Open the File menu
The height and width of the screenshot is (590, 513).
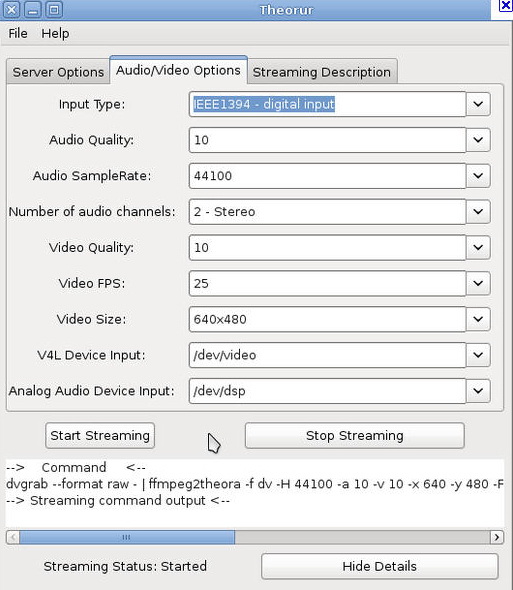(18, 33)
